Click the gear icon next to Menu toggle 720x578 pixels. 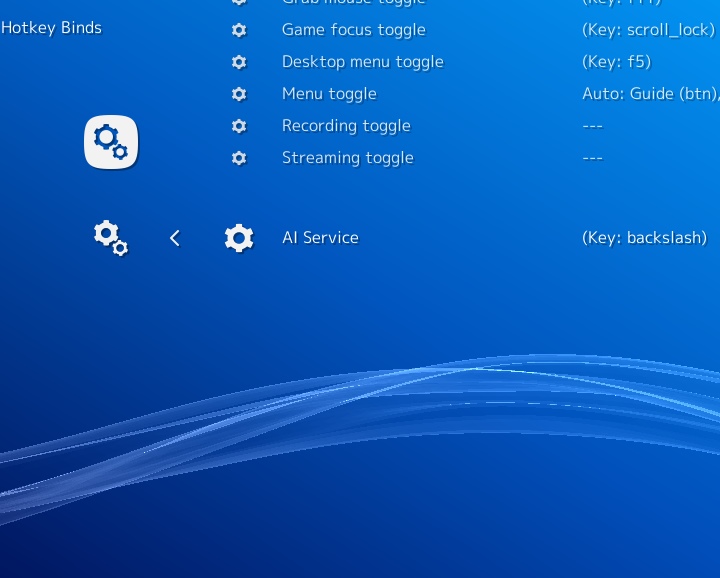239,94
